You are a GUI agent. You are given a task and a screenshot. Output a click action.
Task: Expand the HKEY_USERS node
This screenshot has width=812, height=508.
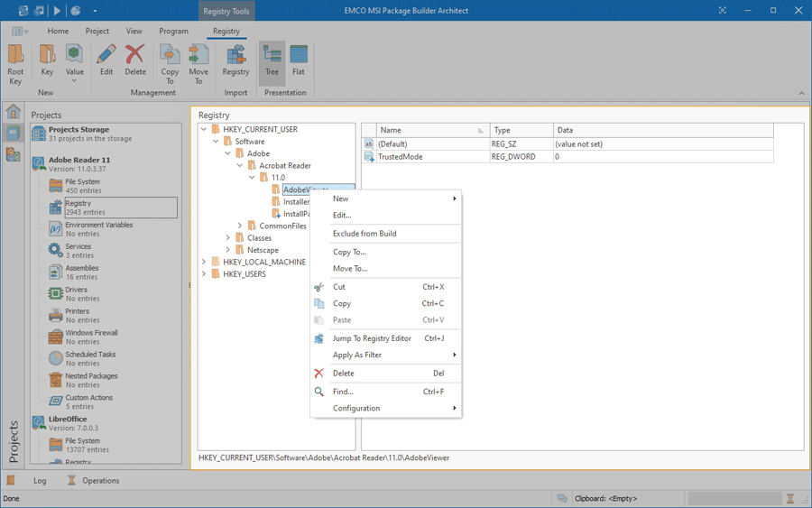pyautogui.click(x=204, y=274)
